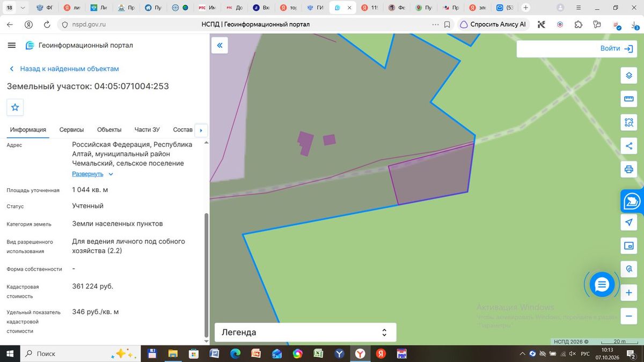644x362 pixels.
Task: Switch the РУС keyboard language indicator
Action: pos(586,354)
